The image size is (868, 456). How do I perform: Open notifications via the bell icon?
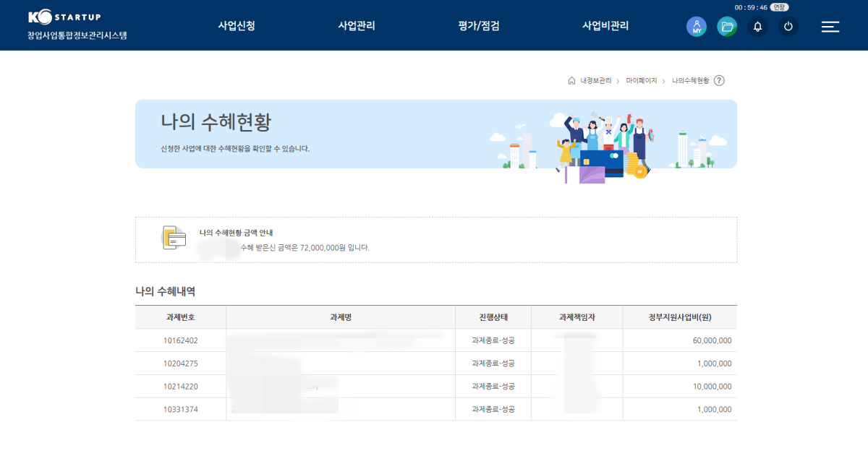[757, 26]
